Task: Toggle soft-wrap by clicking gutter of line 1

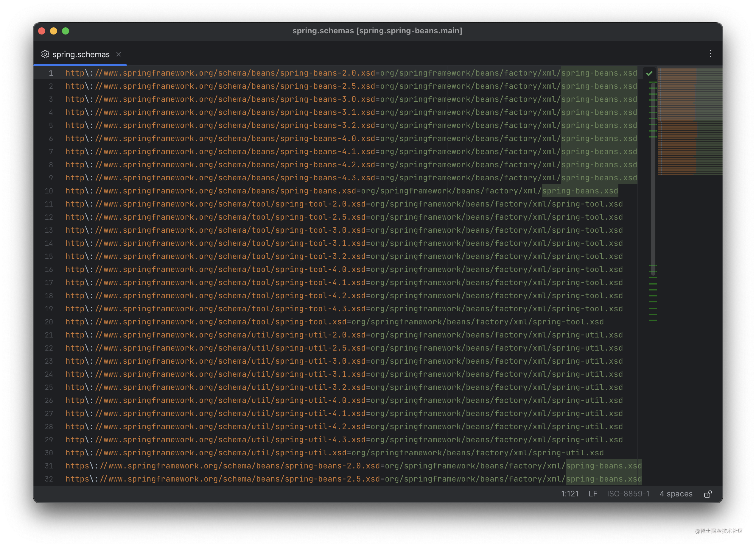Action: 51,73
